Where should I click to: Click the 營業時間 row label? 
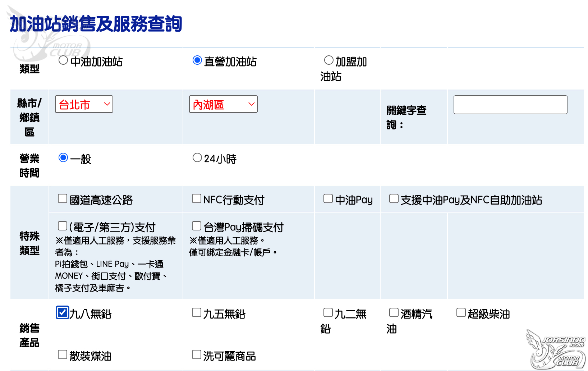(29, 166)
